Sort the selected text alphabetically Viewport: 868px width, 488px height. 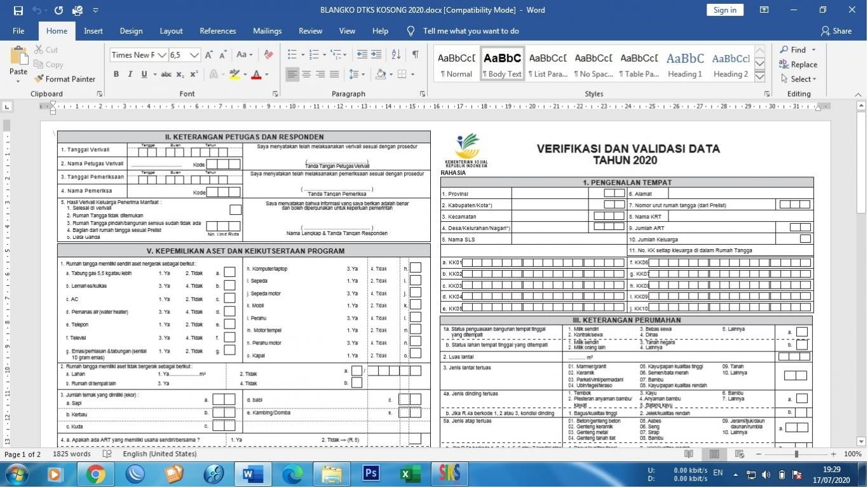tap(395, 55)
